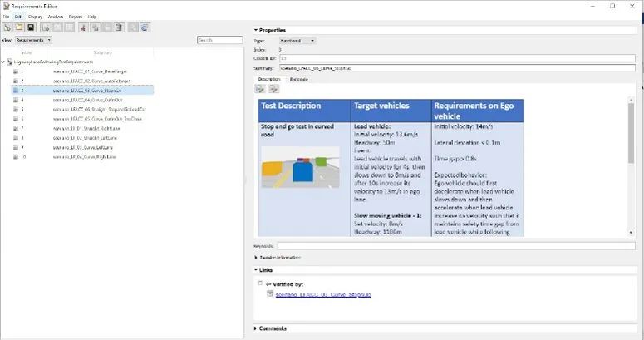Open the Display menu
The width and height of the screenshot is (644, 340).
(36, 17)
